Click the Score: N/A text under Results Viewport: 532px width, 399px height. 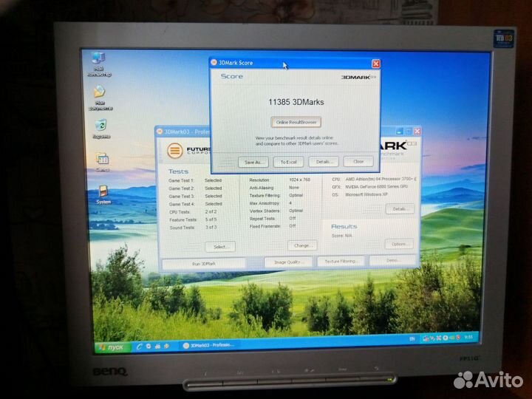coord(341,236)
